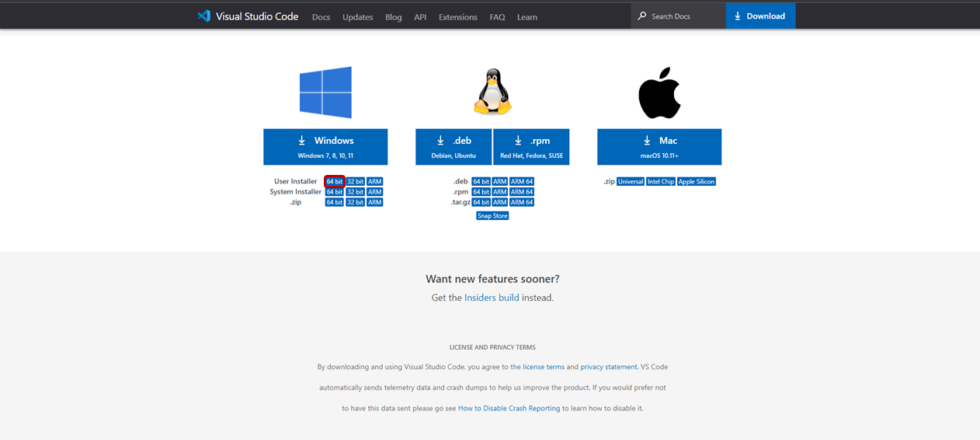
Task: Click 'LICENSE AND PRIVACY TERMS' text
Action: pos(492,347)
